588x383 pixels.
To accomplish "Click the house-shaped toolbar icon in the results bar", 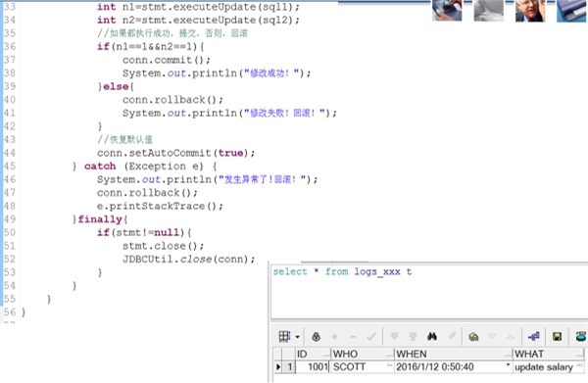I will pos(473,337).
